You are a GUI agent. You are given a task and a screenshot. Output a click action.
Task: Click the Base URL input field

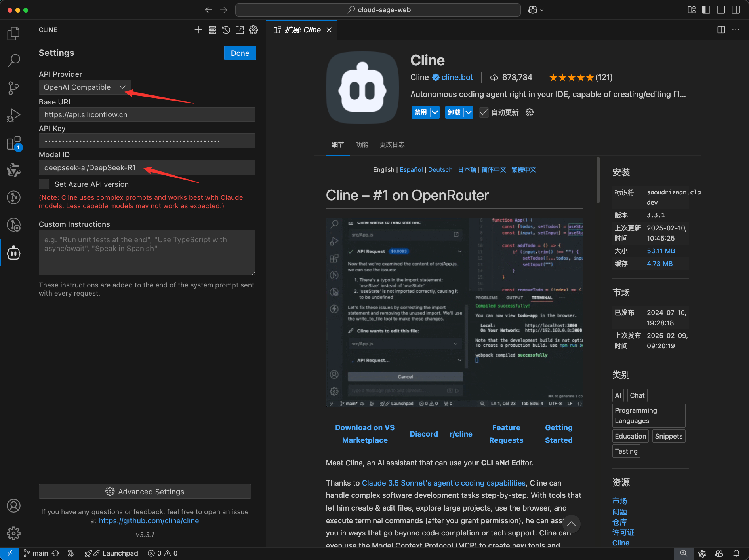tap(147, 115)
